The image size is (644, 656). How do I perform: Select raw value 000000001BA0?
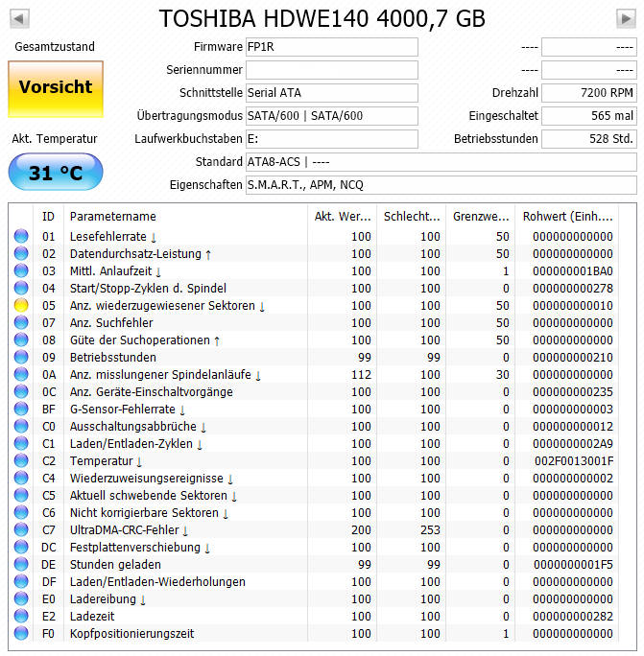[x=573, y=271]
